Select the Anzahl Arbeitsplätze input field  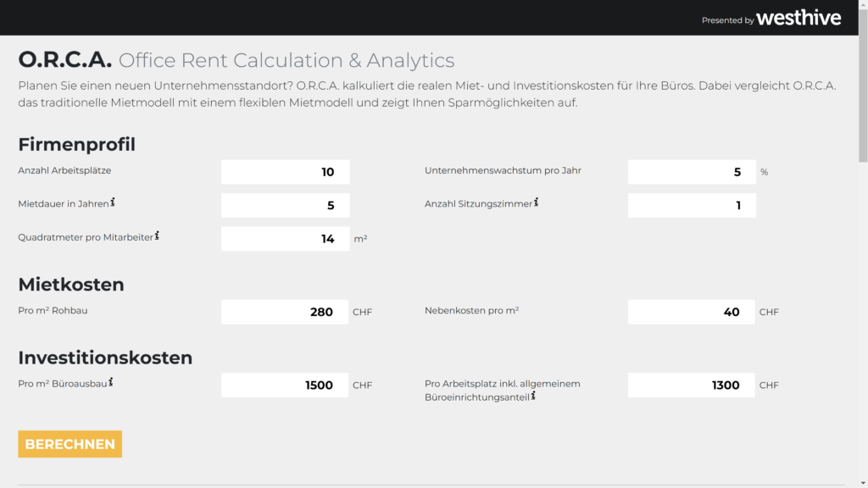click(x=285, y=171)
